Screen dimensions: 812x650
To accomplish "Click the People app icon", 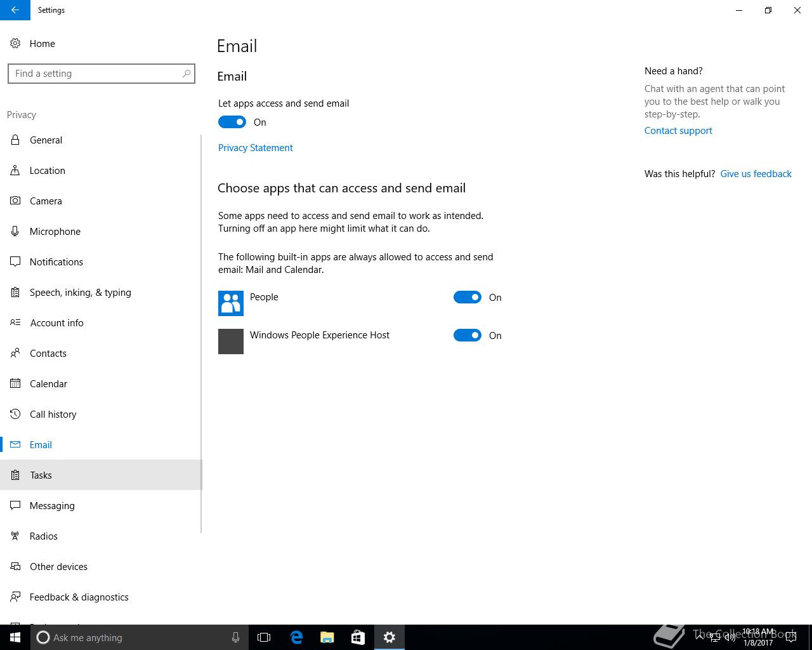I will coord(231,303).
